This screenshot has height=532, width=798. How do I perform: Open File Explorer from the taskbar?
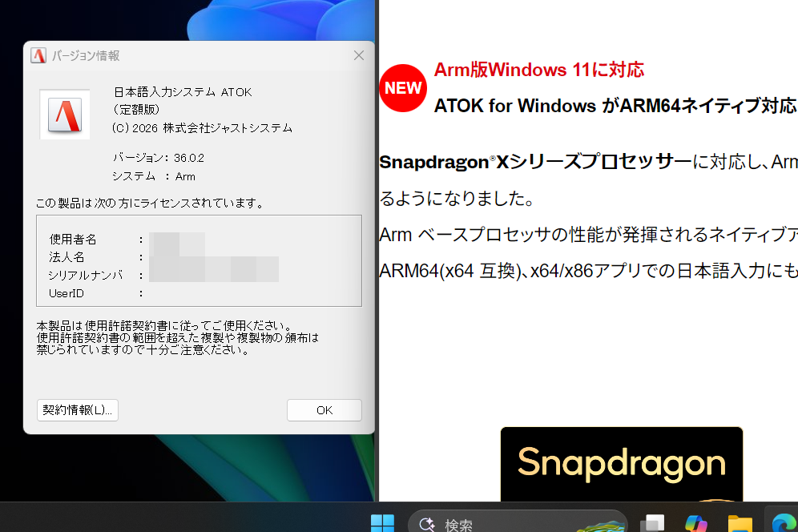[x=740, y=523]
